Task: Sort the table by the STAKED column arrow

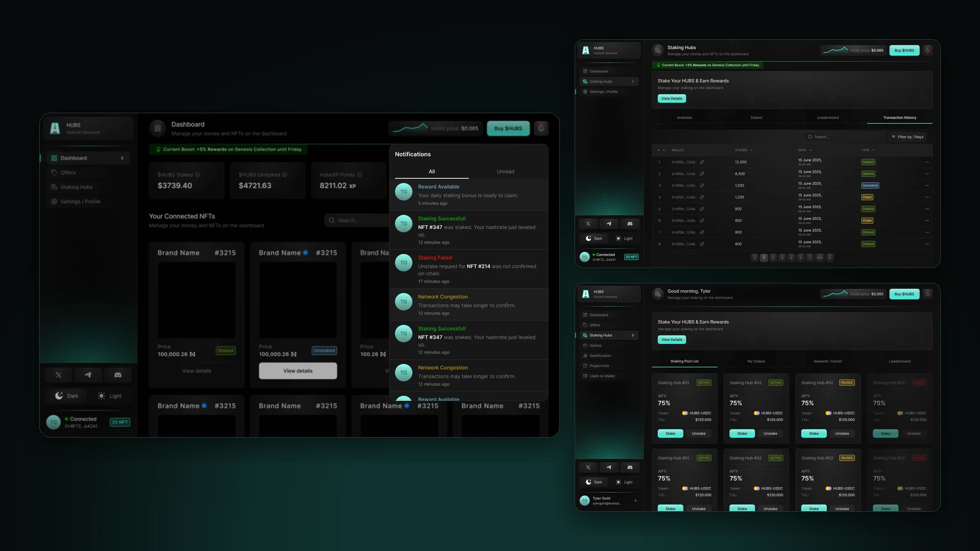Action: [x=752, y=150]
